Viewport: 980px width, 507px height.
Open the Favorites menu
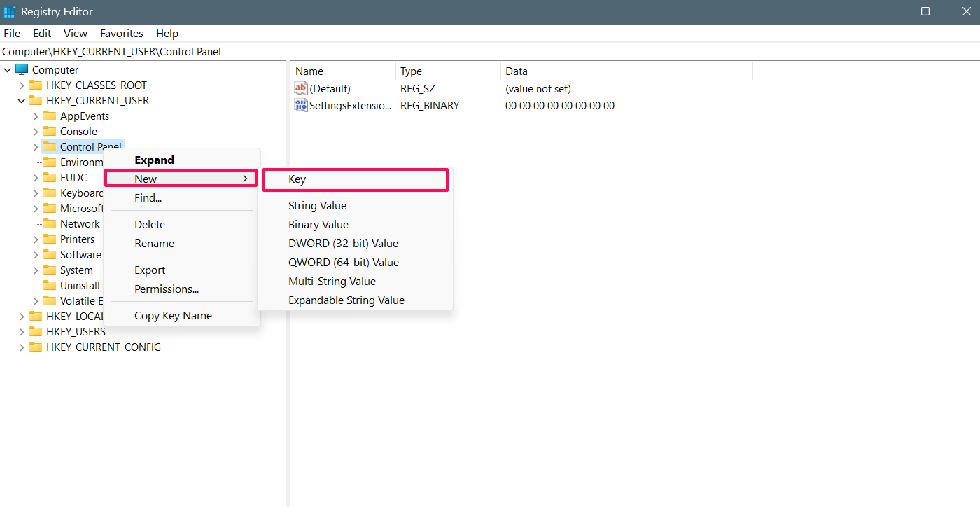[x=121, y=34]
